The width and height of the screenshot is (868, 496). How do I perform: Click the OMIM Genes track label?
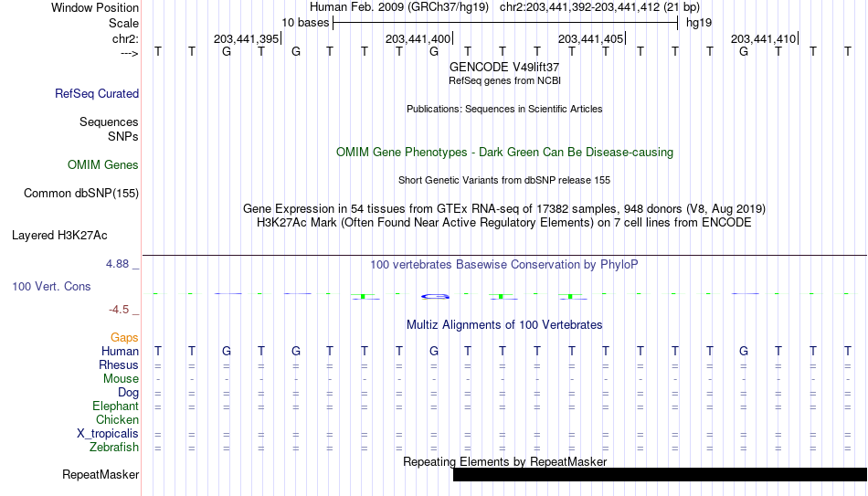point(103,165)
